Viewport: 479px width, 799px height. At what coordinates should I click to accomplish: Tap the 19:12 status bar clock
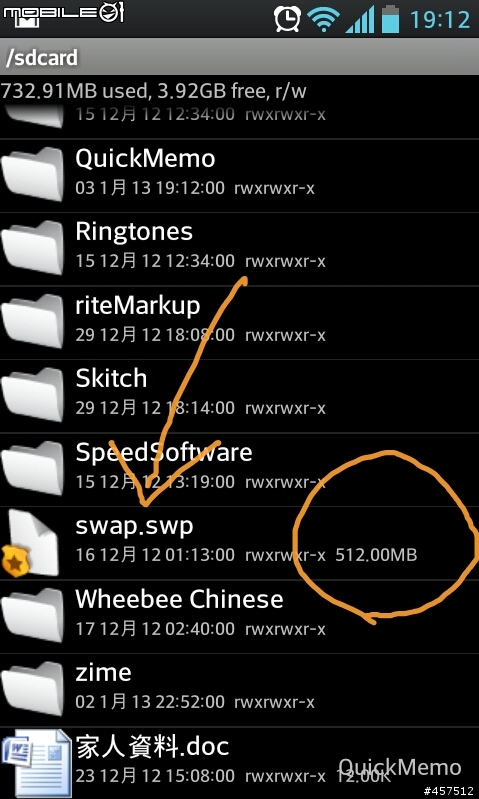click(440, 20)
